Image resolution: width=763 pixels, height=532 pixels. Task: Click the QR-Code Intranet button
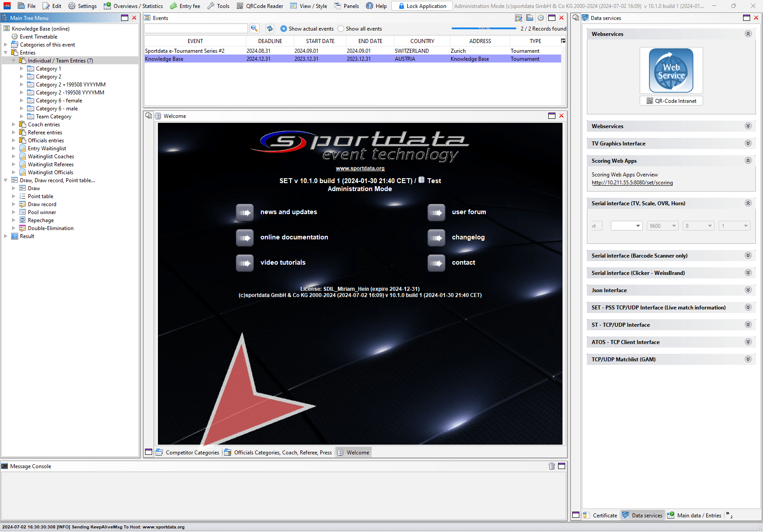tap(671, 101)
